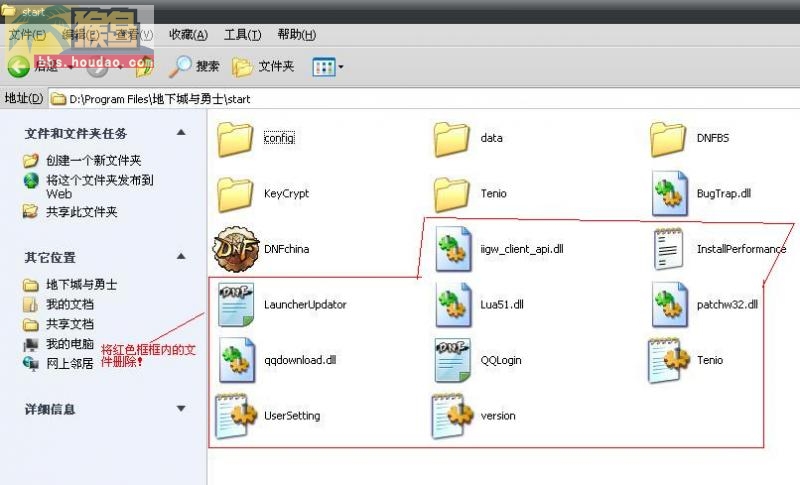
Task: Open the Views dropdown in toolbar
Action: tap(328, 67)
